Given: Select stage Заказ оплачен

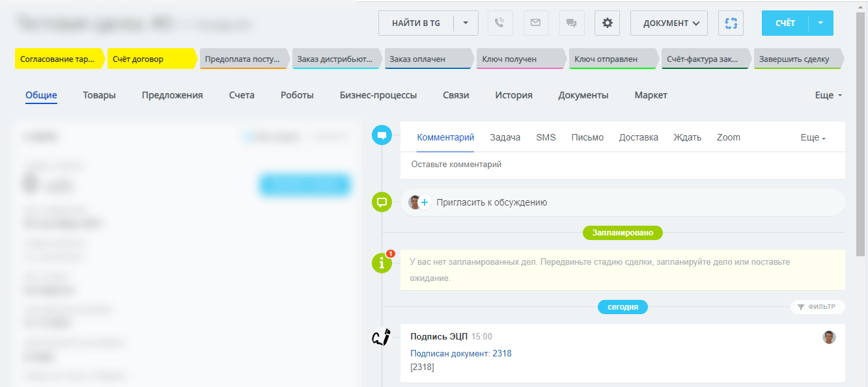Looking at the screenshot, I should click(430, 59).
